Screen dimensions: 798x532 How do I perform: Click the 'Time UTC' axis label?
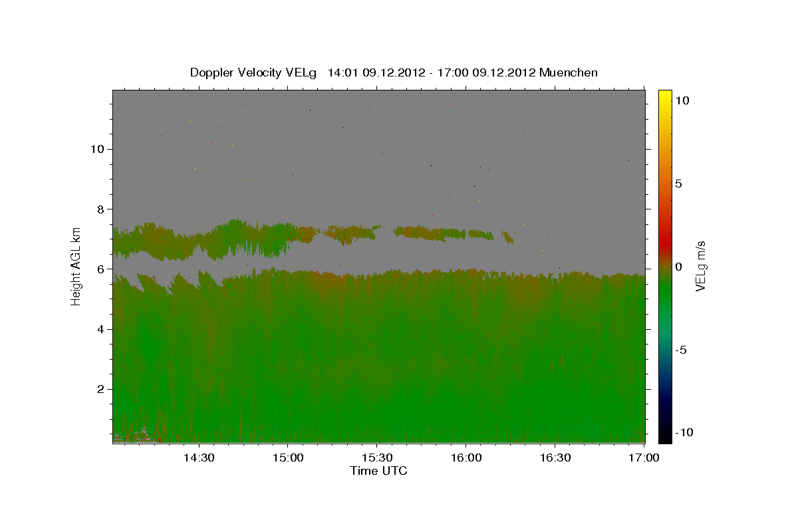pos(378,471)
